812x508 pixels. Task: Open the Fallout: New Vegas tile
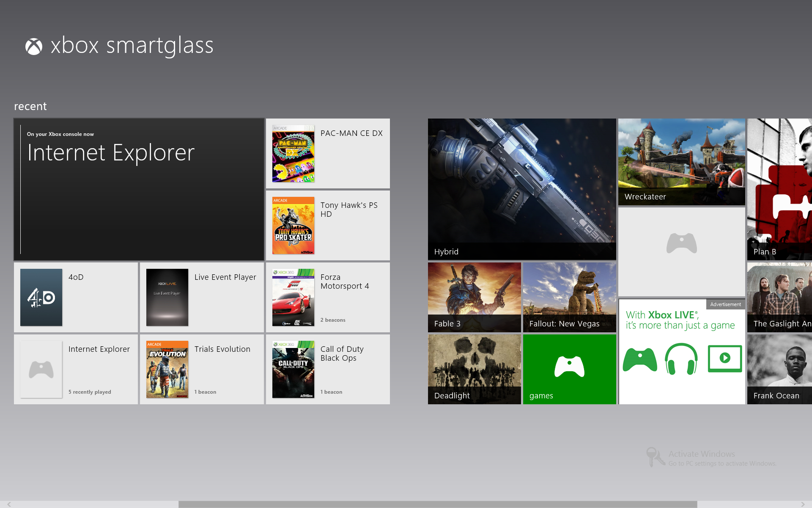pos(569,297)
